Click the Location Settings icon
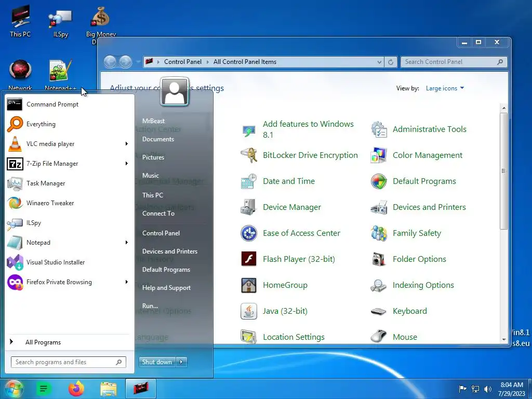This screenshot has width=532, height=399. tap(248, 337)
